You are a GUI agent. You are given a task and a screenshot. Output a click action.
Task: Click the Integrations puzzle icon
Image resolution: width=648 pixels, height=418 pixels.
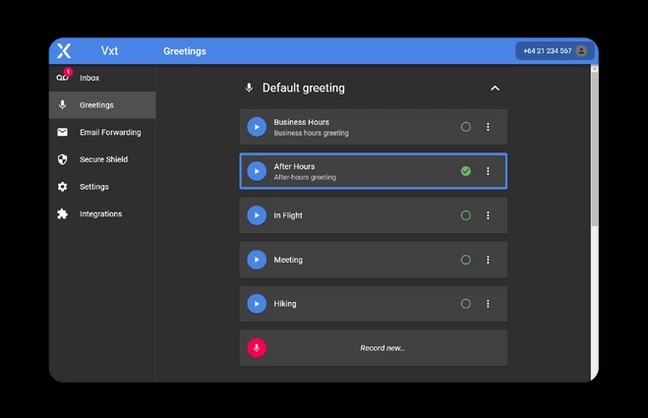(62, 214)
